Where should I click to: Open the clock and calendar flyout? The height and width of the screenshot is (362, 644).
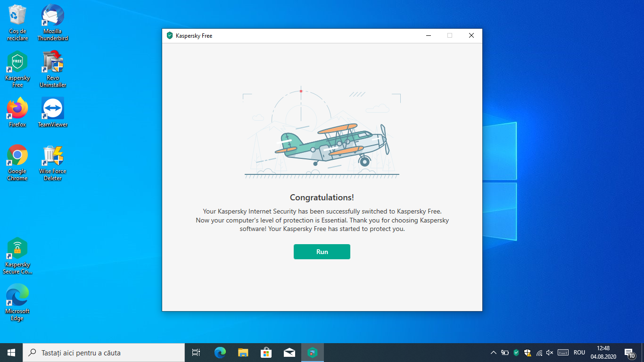[603, 353]
